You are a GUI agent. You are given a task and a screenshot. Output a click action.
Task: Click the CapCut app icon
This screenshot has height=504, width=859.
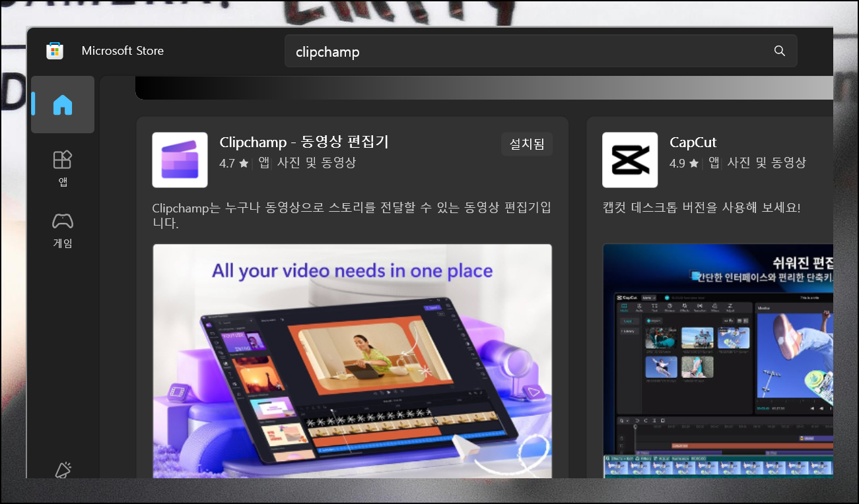point(630,160)
